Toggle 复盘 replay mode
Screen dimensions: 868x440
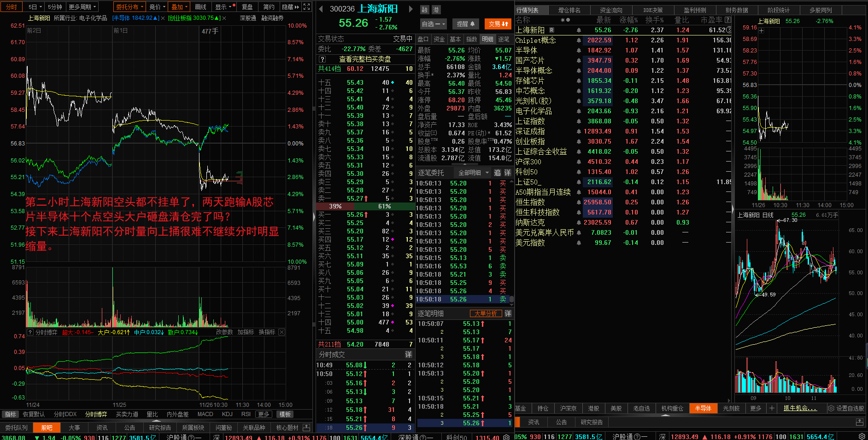[x=247, y=7]
